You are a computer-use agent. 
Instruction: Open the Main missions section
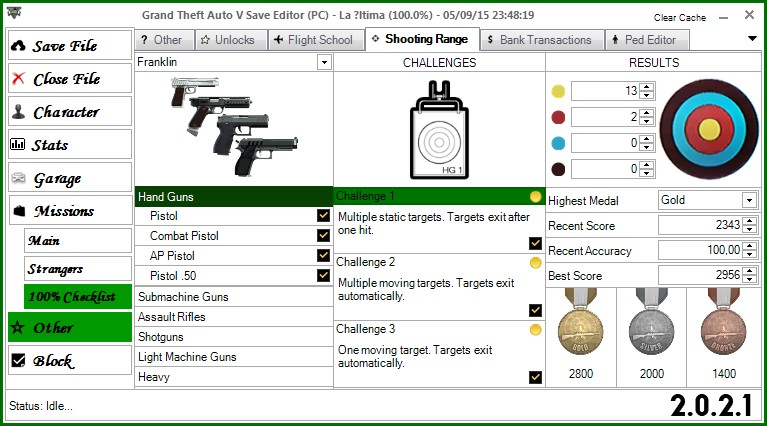(x=78, y=240)
